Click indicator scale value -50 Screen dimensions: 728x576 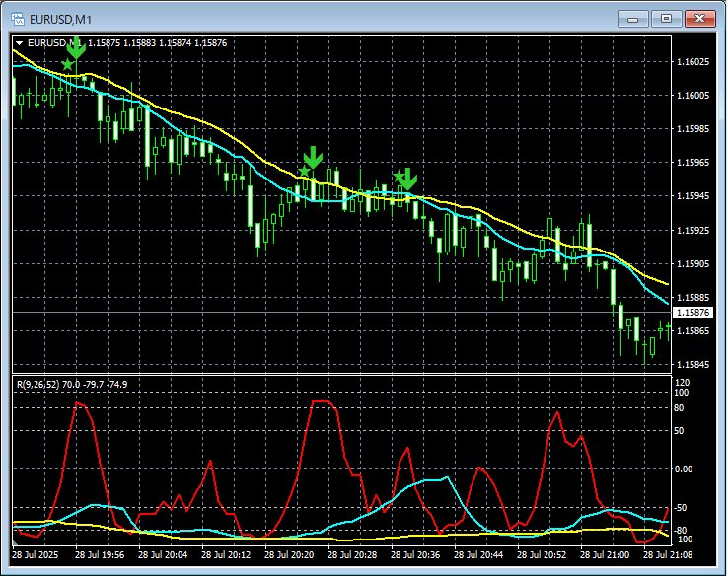click(x=681, y=508)
